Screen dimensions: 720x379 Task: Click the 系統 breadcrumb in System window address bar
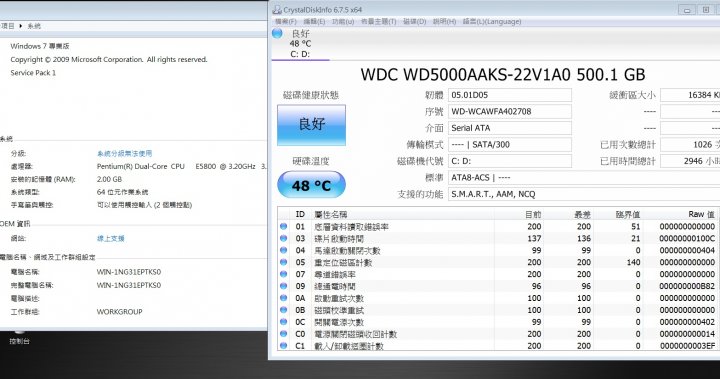34,26
